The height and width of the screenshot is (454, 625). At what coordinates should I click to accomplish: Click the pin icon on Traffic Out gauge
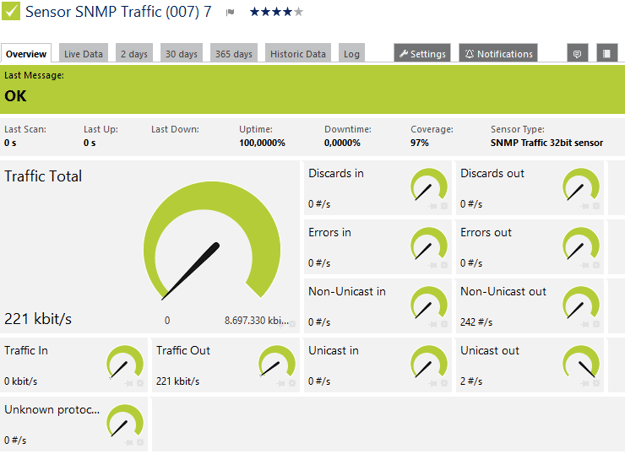pos(281,383)
